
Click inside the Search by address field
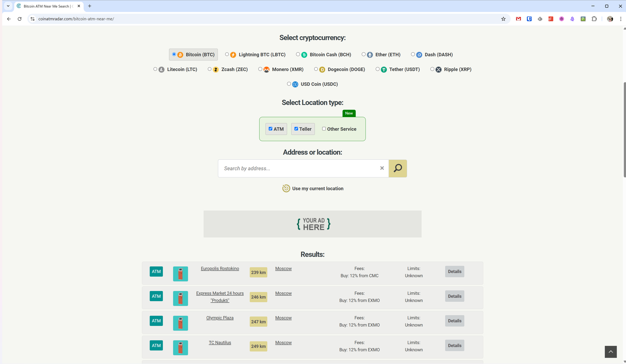(x=297, y=168)
